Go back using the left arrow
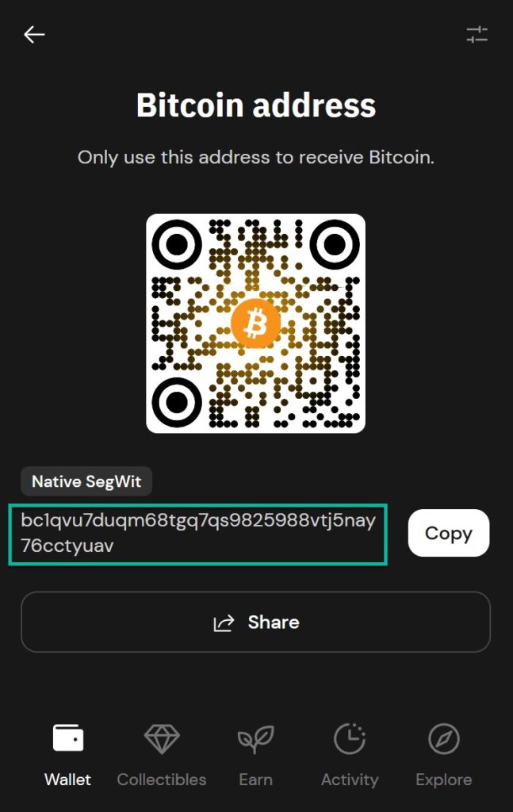This screenshot has width=513, height=812. click(x=34, y=35)
